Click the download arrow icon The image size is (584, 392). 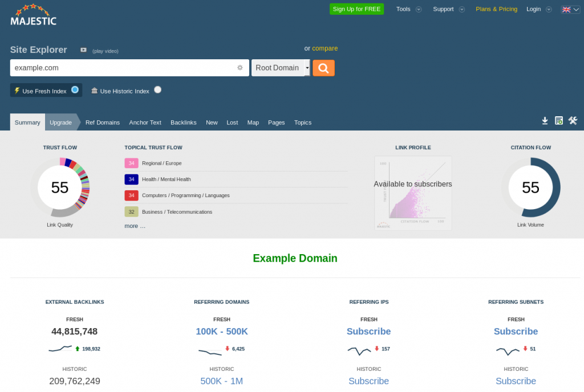pyautogui.click(x=545, y=120)
